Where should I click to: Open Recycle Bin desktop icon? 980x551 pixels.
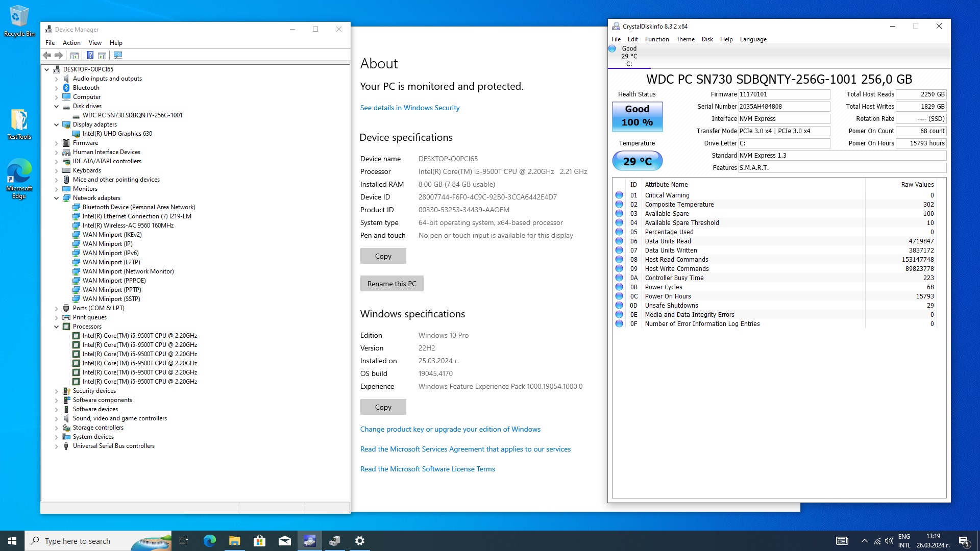pyautogui.click(x=19, y=21)
